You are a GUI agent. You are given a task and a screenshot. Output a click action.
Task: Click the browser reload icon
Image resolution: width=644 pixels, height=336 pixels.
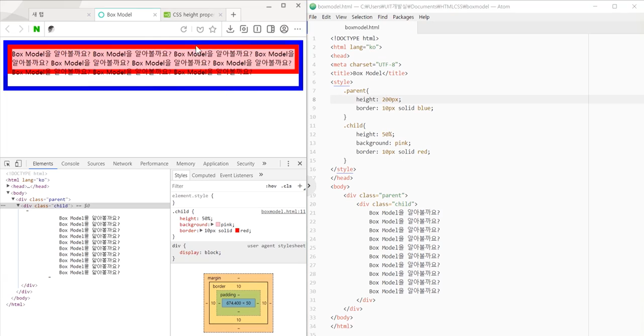tap(183, 29)
